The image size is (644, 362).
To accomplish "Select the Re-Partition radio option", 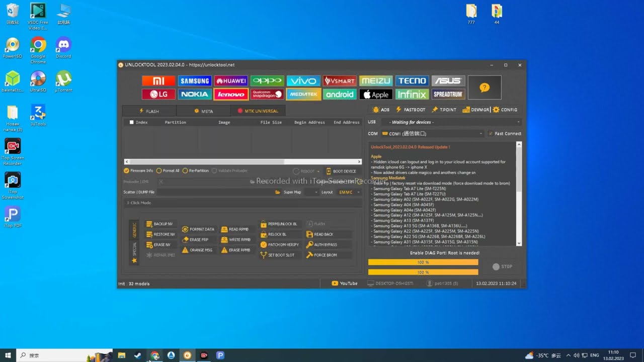I will point(196,171).
